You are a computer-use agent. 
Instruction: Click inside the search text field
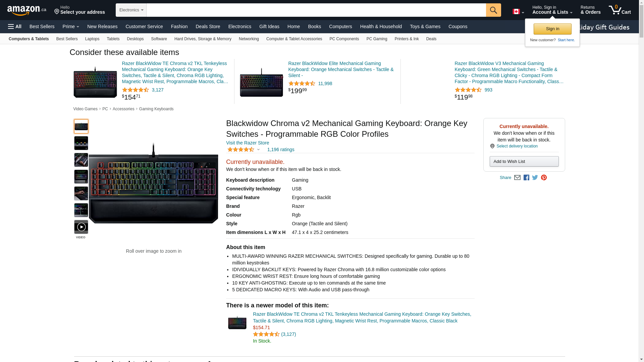click(x=316, y=10)
